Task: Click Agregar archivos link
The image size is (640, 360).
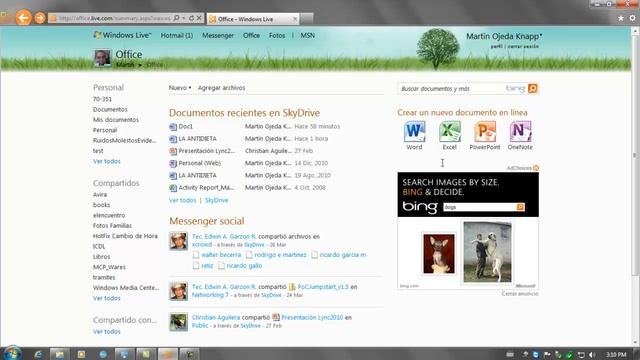Action: click(x=221, y=88)
